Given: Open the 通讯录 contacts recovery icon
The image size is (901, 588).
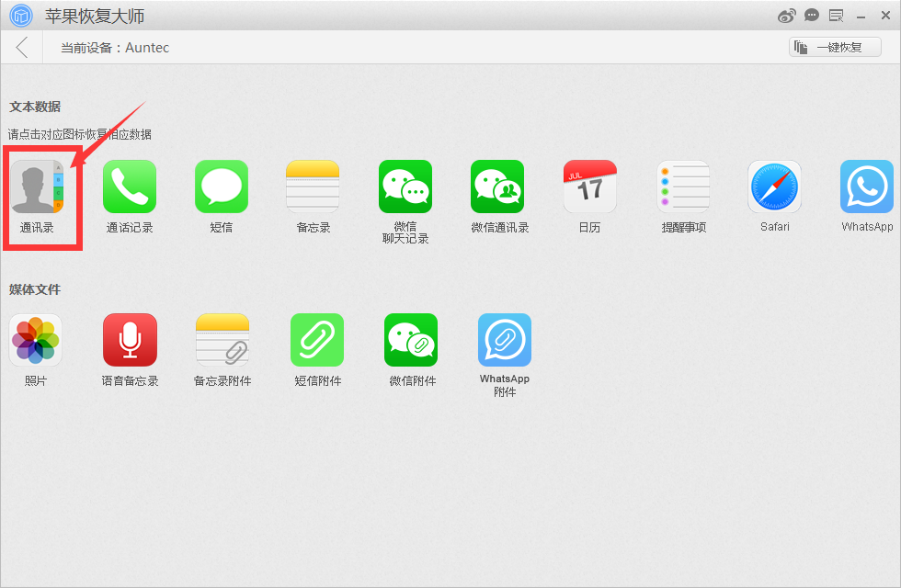Looking at the screenshot, I should (37, 187).
